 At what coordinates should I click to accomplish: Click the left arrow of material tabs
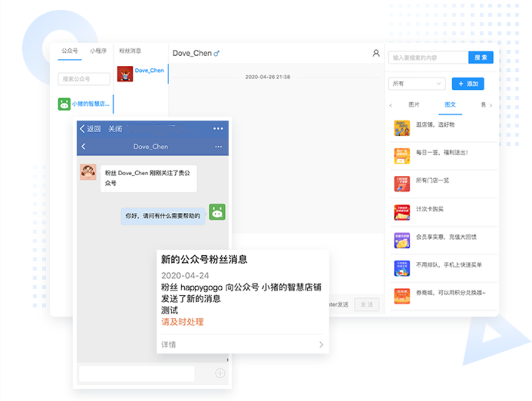pyautogui.click(x=391, y=105)
